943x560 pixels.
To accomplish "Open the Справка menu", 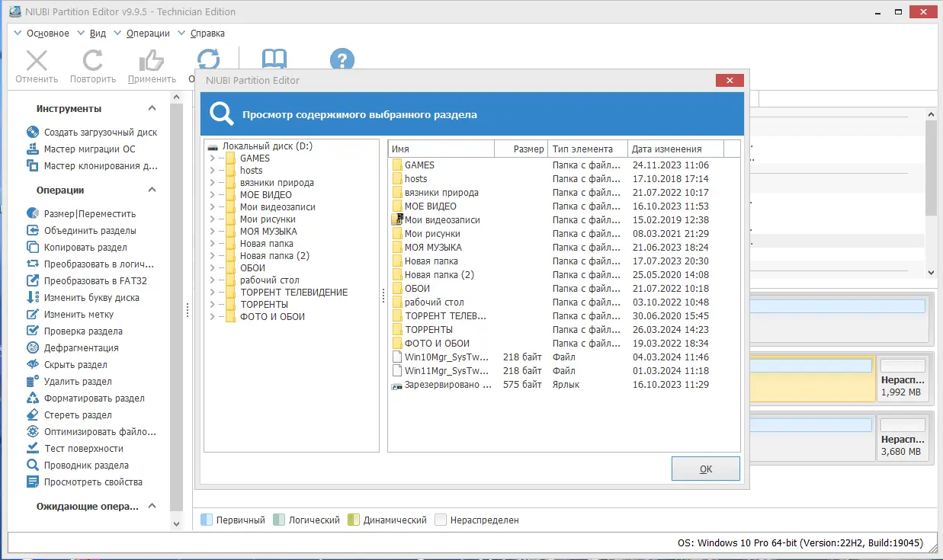I will click(x=207, y=34).
